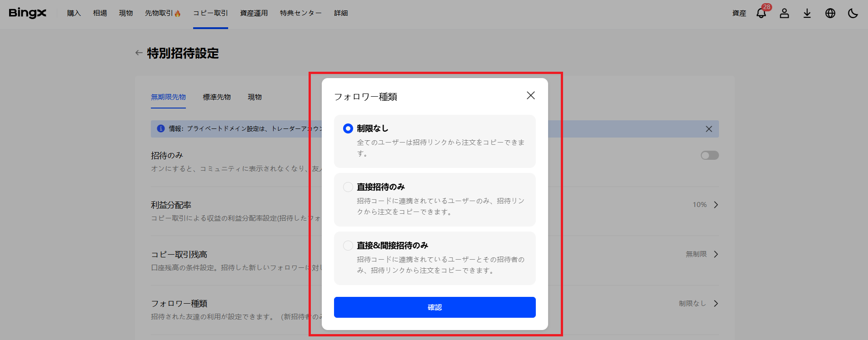Click the 資産 link in header
Viewport: 868px width, 340px height.
click(x=739, y=13)
